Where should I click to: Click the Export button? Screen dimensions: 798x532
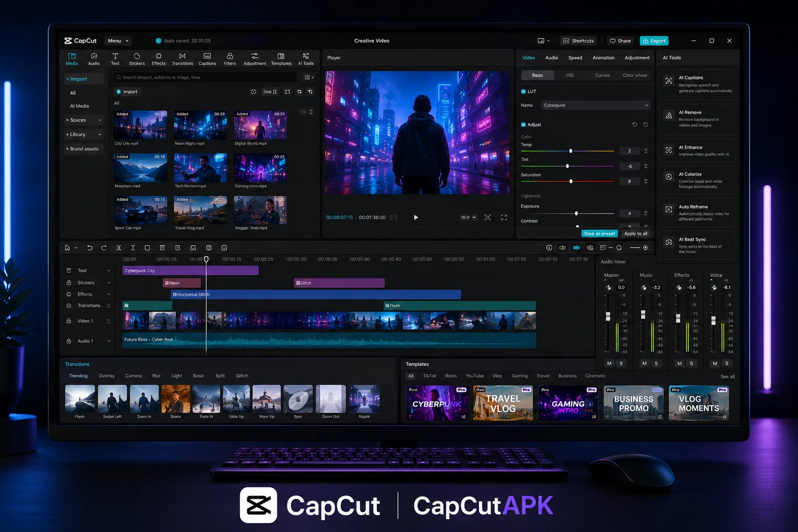[x=654, y=41]
